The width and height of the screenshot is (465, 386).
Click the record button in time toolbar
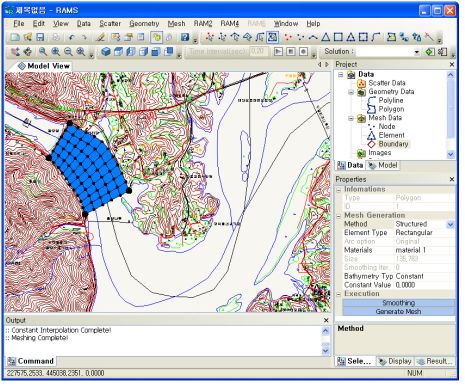click(x=303, y=52)
